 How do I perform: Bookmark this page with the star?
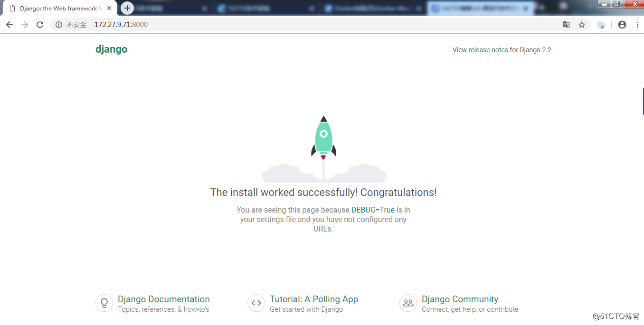pos(582,25)
